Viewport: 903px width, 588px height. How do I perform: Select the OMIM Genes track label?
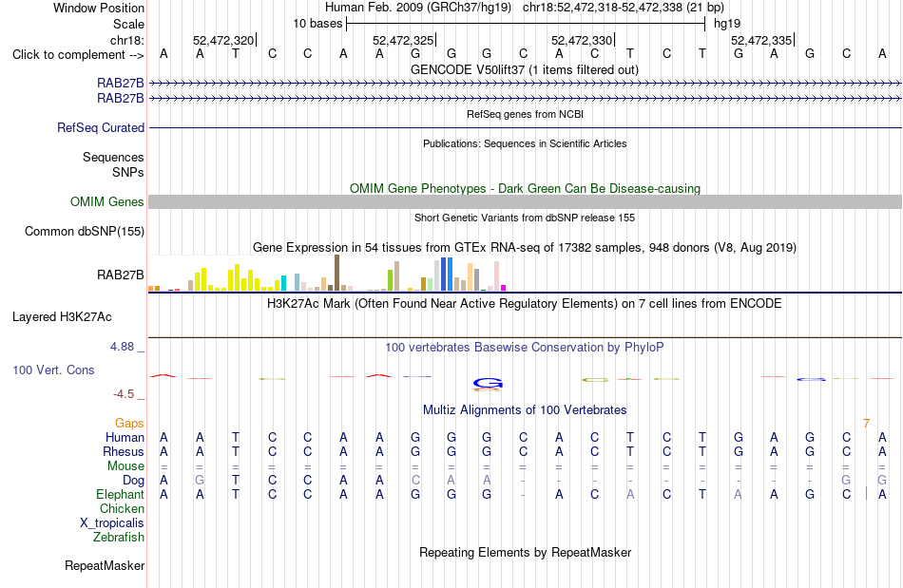pyautogui.click(x=107, y=202)
